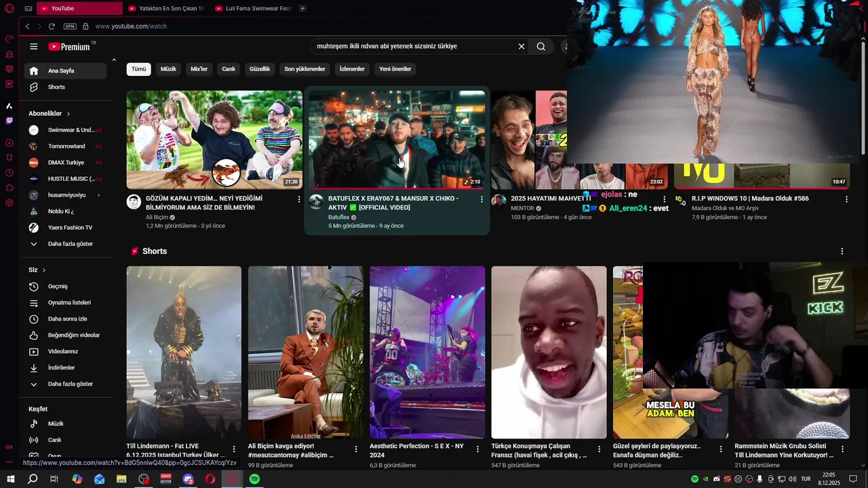Viewport: 868px width, 488px height.
Task: Click the search magnifier button
Action: [x=540, y=46]
